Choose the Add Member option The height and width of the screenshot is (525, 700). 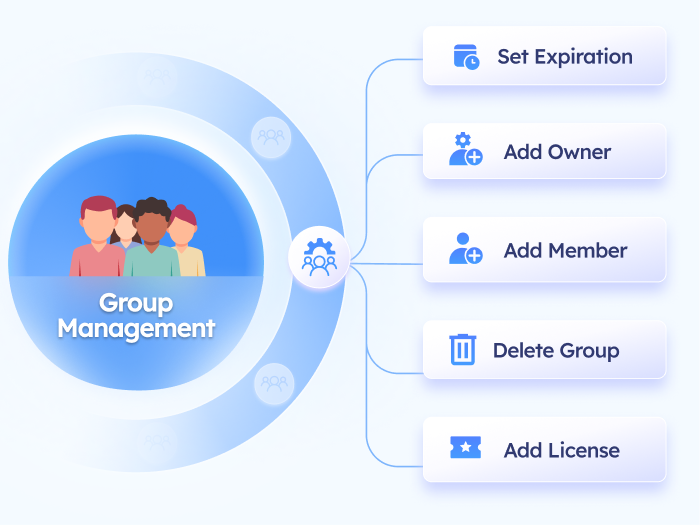[545, 250]
